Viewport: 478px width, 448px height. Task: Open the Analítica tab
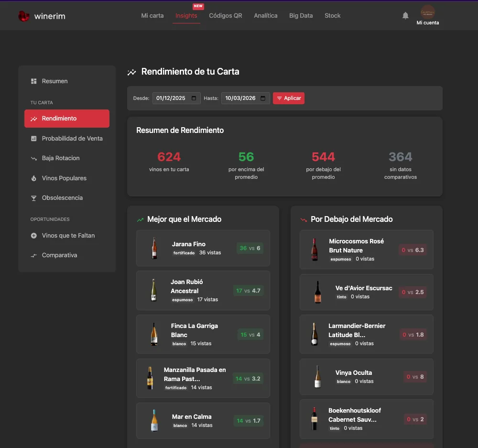coord(266,16)
